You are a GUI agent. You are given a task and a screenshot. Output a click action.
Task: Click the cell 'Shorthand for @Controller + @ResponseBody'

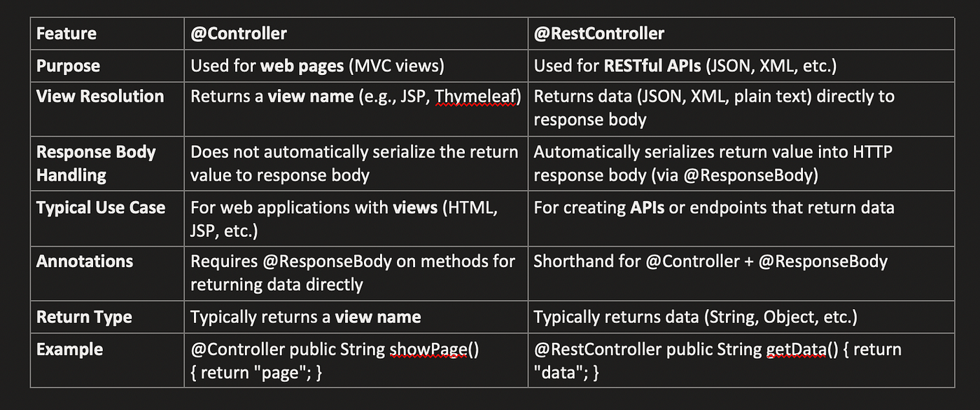(x=710, y=261)
